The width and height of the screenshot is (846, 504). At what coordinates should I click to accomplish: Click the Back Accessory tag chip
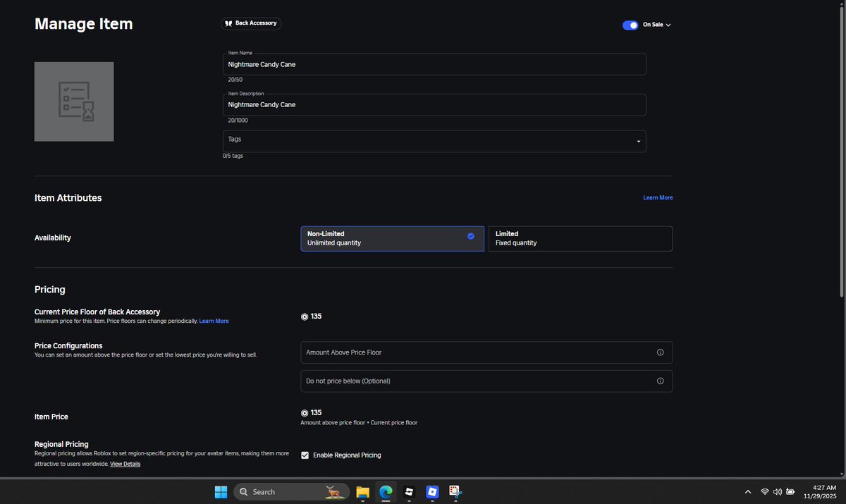tap(251, 23)
